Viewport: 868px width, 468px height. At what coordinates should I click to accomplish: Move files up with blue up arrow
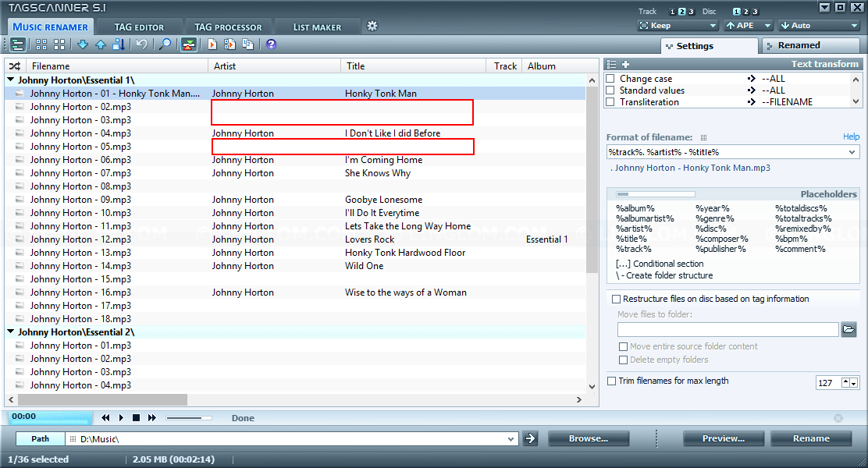coord(101,44)
